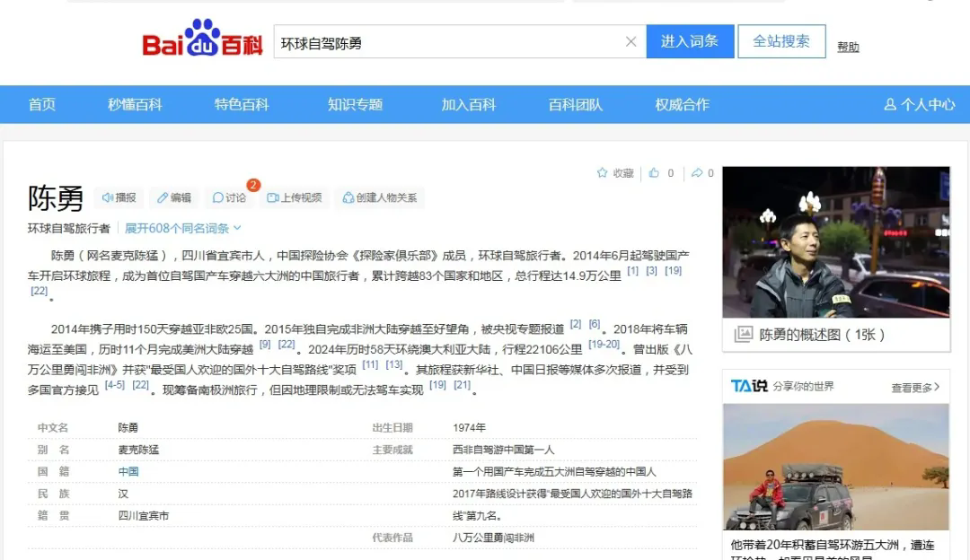Open the 中国 nationality link
This screenshot has height=560, width=970.
coord(128,471)
